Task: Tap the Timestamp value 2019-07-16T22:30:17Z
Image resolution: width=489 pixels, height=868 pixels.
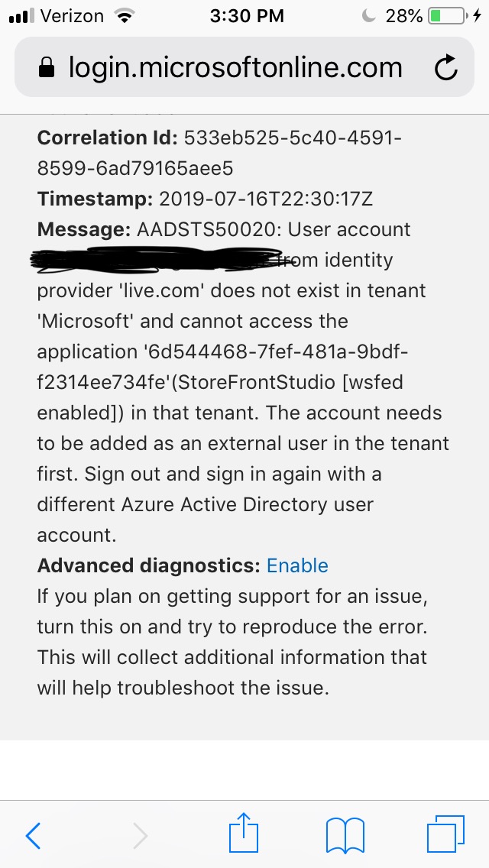Action: (x=266, y=199)
